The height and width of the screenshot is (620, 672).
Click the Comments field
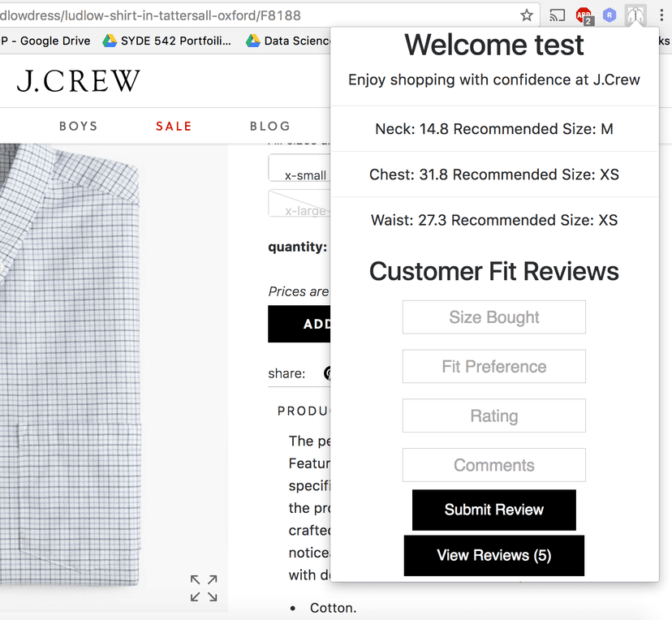493,465
